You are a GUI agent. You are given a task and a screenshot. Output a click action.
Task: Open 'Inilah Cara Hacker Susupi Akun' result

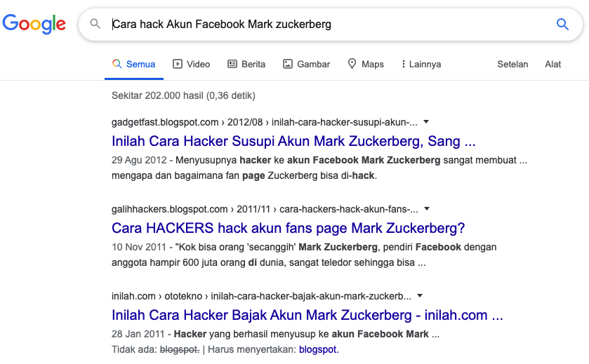[293, 141]
